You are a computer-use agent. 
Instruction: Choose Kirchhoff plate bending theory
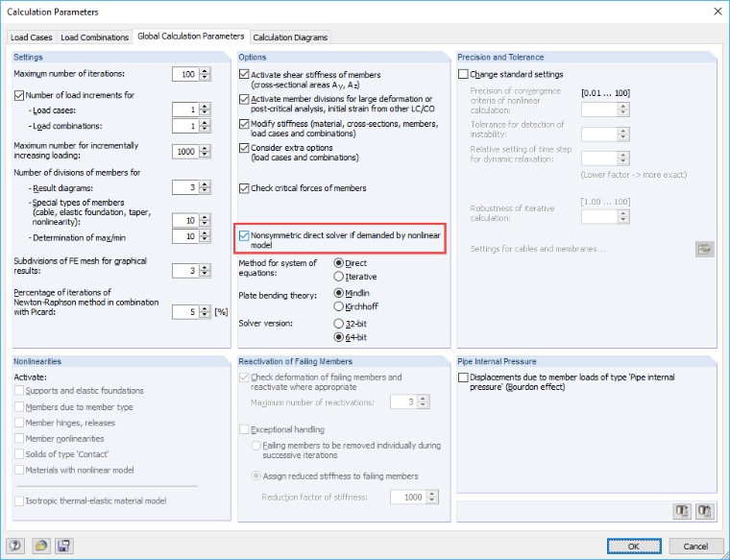(339, 306)
